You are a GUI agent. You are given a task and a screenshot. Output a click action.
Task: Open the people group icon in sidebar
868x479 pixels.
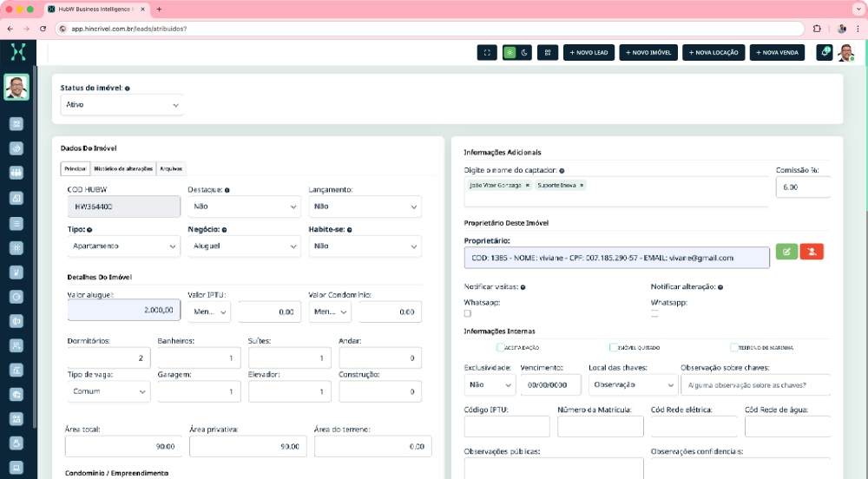click(x=16, y=173)
